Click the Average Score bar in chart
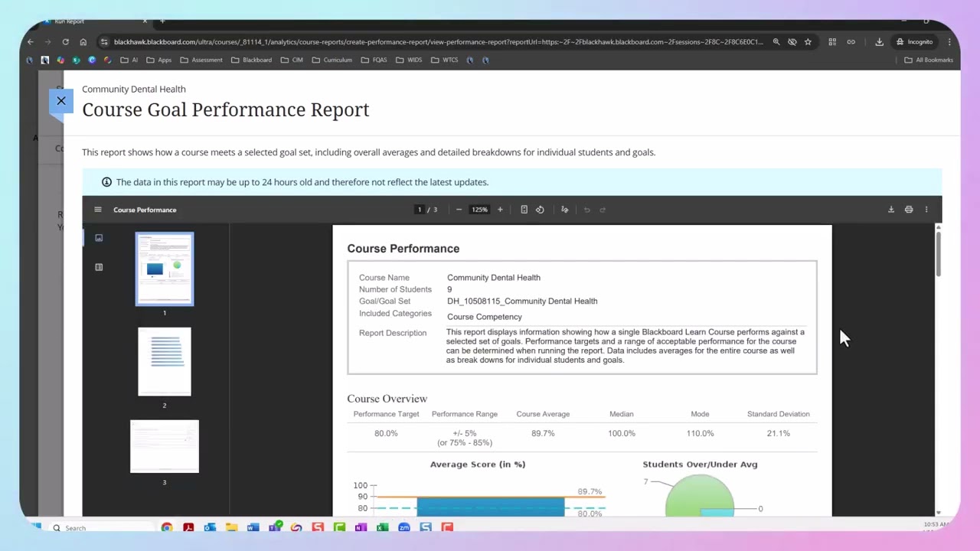This screenshot has width=980, height=551. 490,507
